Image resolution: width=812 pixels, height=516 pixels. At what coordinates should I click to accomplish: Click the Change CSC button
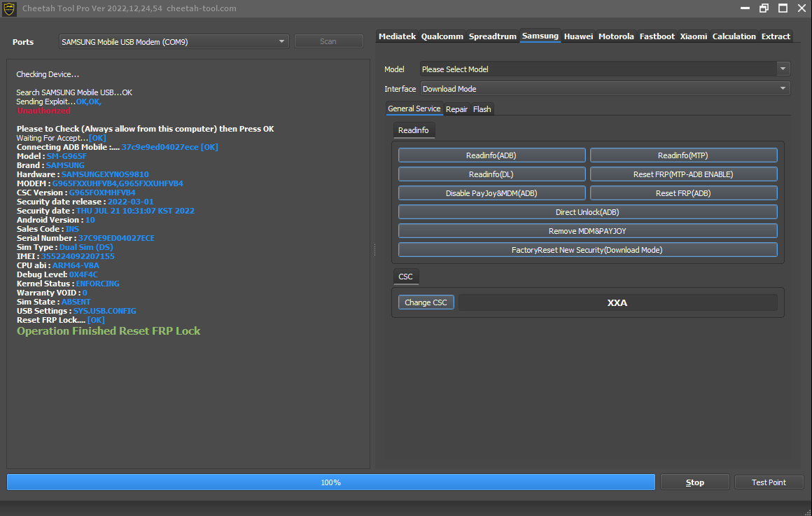(x=426, y=302)
